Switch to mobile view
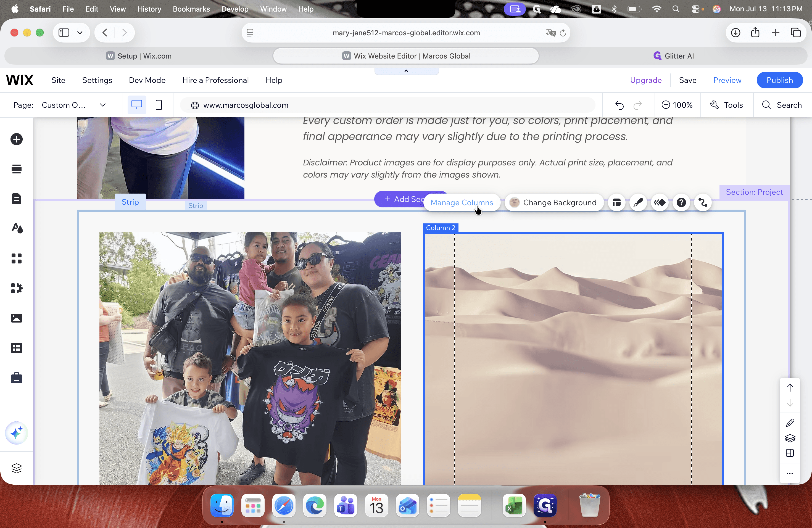Screen dimensions: 812x528 pos(159,105)
